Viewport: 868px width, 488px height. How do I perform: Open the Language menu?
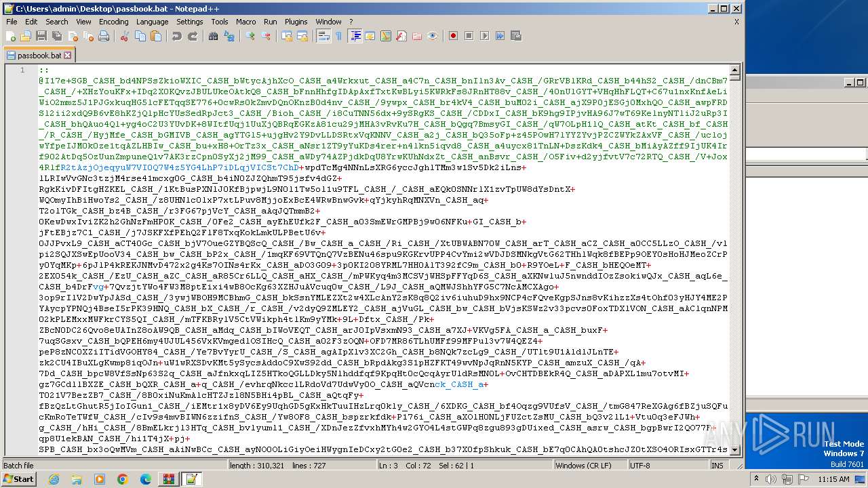(152, 22)
